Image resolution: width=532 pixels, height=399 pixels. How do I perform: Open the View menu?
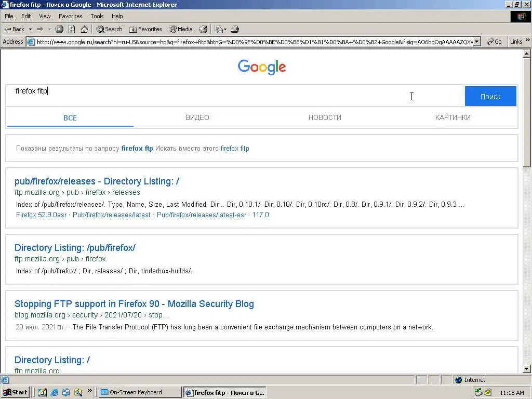[45, 16]
